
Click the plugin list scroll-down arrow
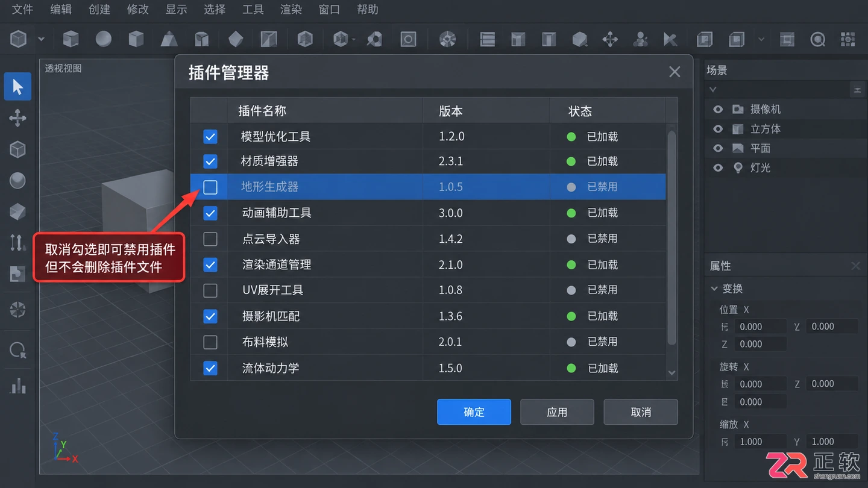click(672, 374)
